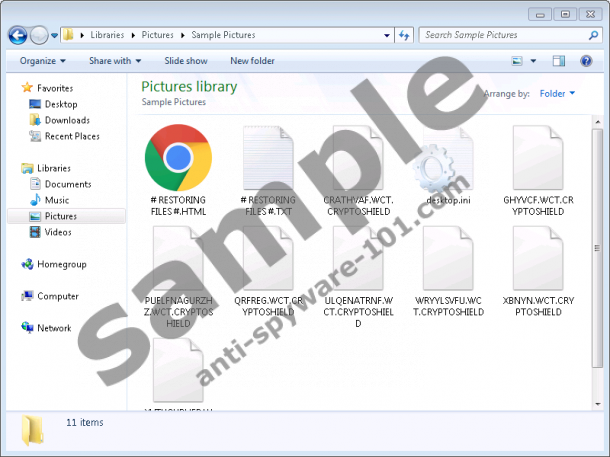
Task: Open the Arrange by Folder dropdown
Action: pyautogui.click(x=557, y=94)
